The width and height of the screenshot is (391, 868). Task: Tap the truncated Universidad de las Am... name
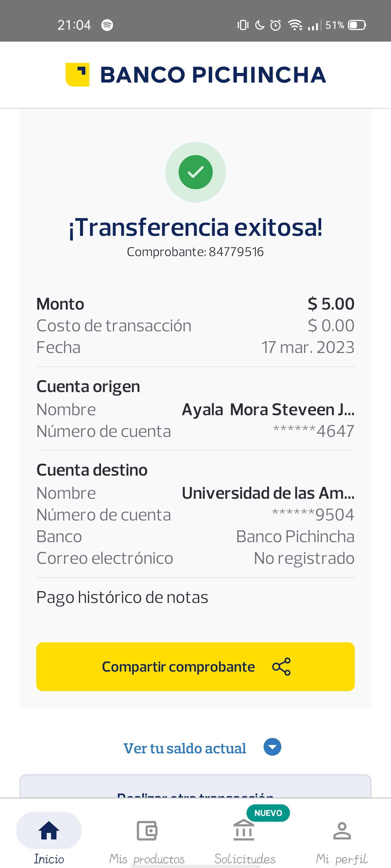pos(268,493)
